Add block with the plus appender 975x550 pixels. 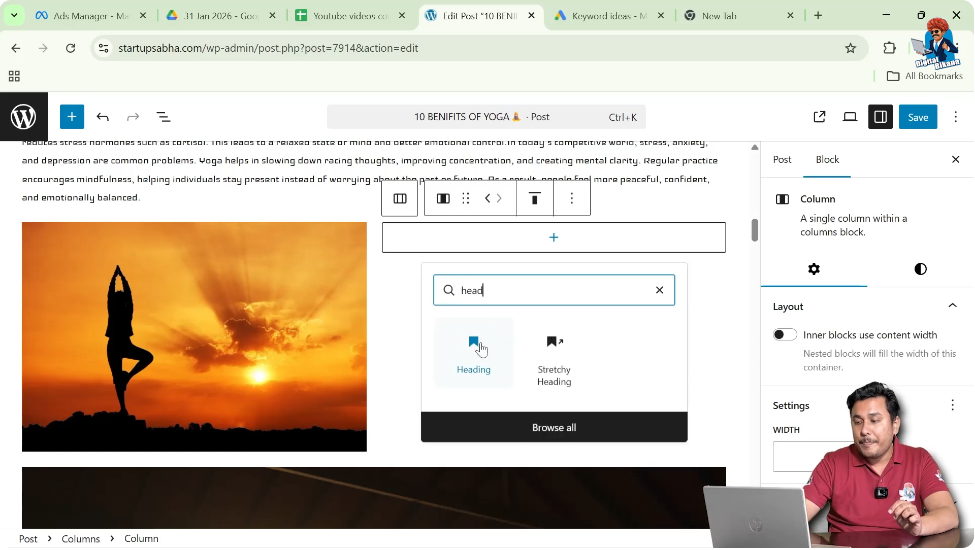[x=553, y=237]
